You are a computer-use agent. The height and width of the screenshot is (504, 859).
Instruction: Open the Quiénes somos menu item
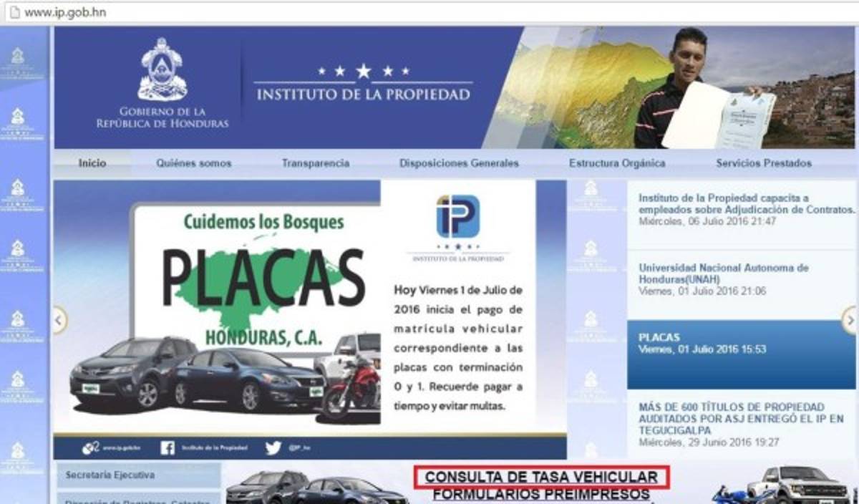(x=194, y=163)
